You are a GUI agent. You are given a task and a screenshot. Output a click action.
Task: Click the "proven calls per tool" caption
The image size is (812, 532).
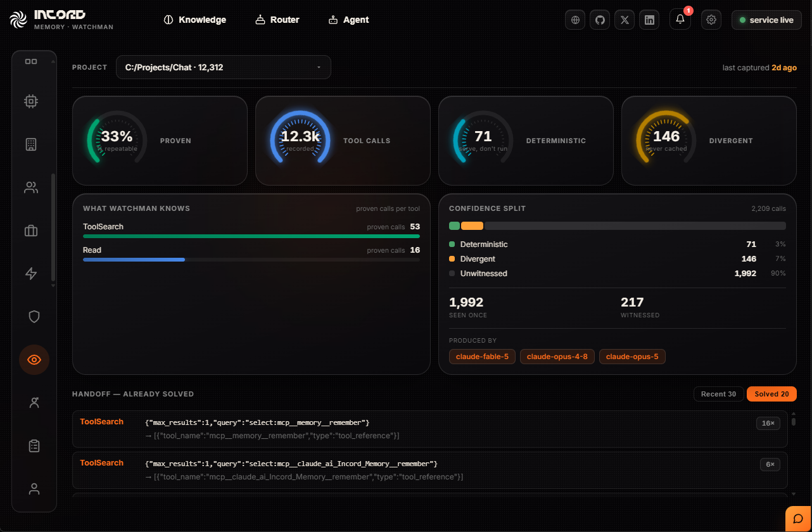(x=388, y=208)
